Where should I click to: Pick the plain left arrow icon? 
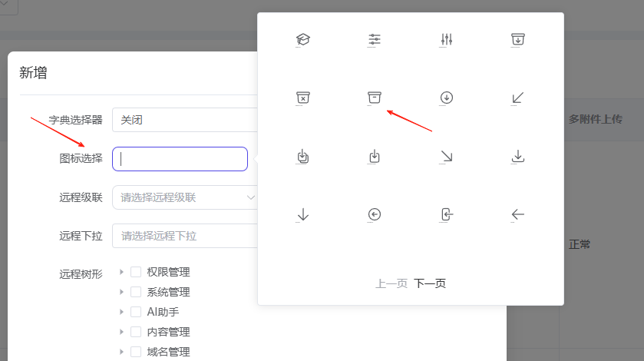coord(518,214)
